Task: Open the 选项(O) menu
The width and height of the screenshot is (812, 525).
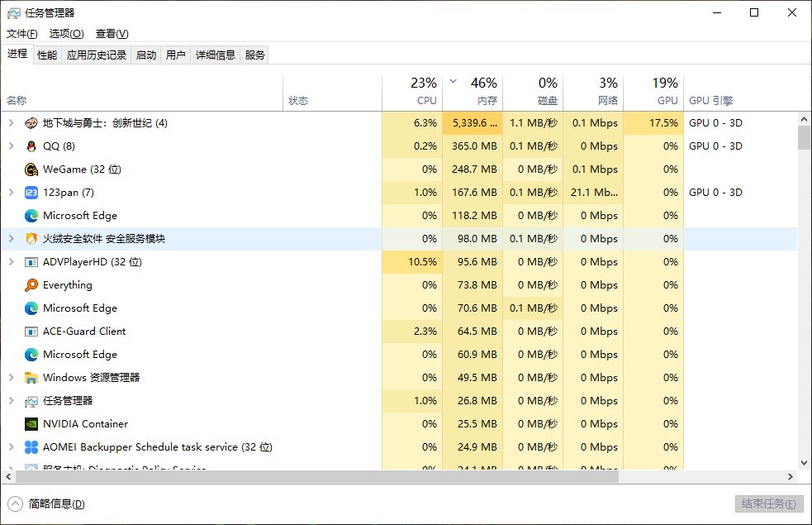Action: tap(66, 34)
